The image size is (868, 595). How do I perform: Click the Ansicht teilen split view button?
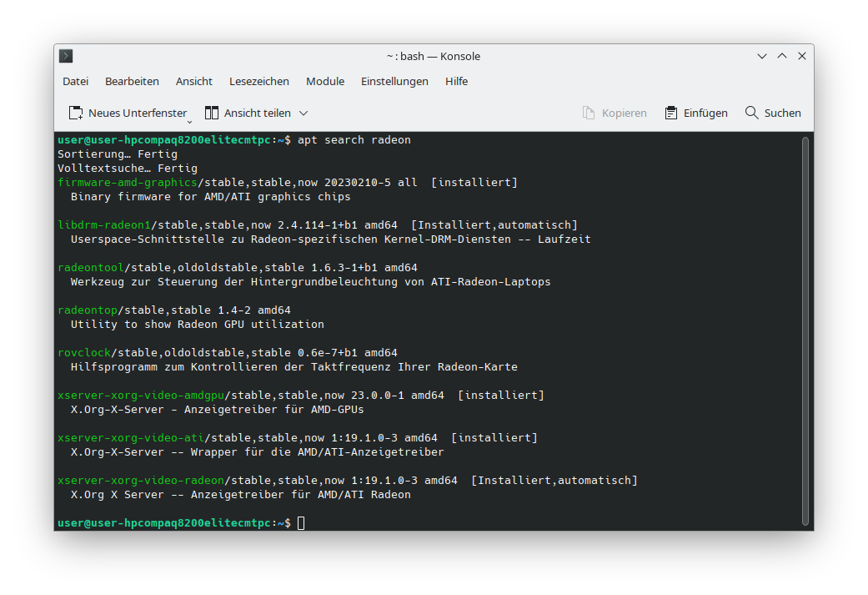coord(248,113)
